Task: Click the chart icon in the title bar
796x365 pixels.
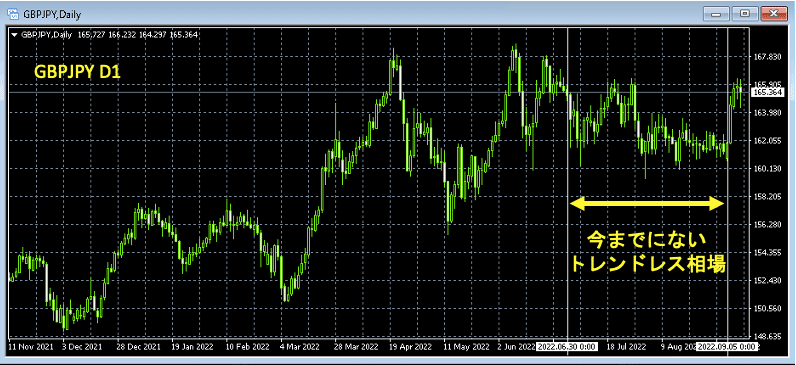Action: coord(13,14)
